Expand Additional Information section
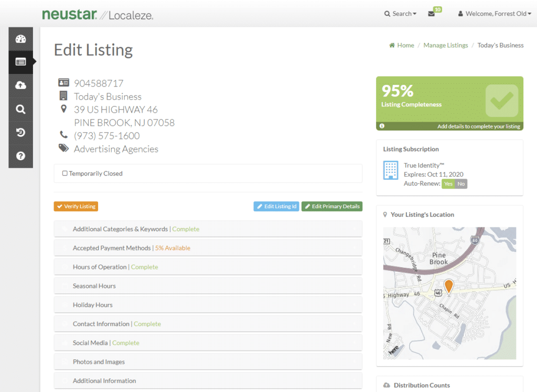The height and width of the screenshot is (392, 537). pos(208,380)
